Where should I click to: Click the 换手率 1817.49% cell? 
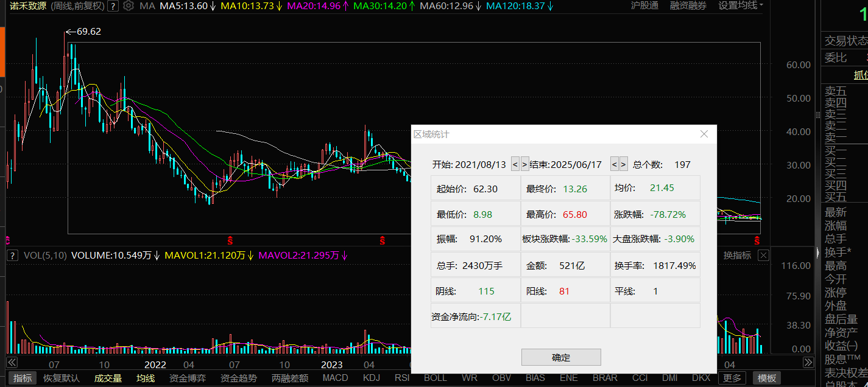click(655, 265)
